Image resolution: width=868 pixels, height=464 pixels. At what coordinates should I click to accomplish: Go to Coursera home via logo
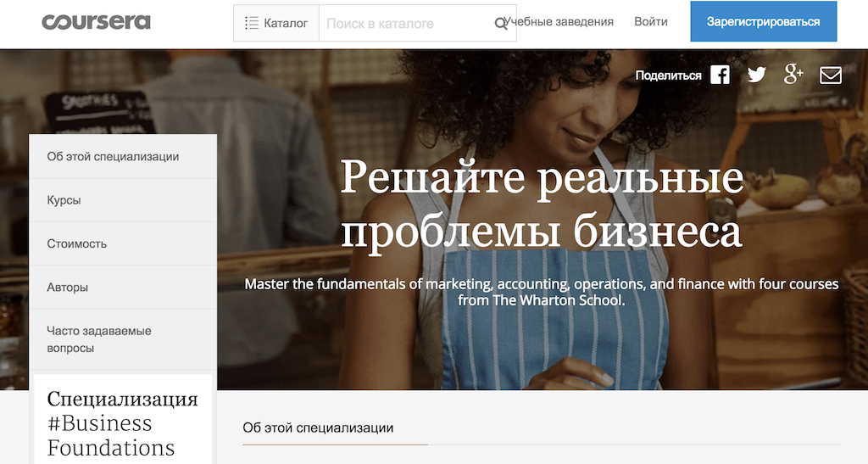(x=97, y=22)
